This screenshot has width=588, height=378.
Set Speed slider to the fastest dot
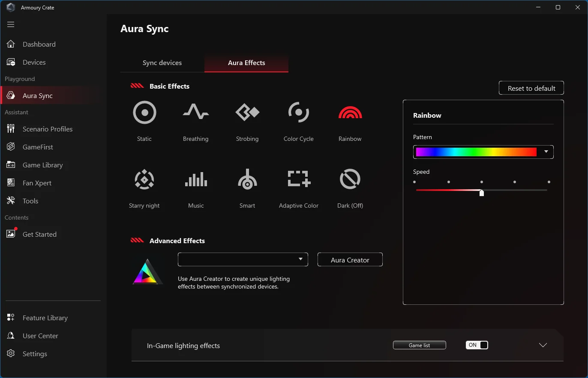point(549,182)
